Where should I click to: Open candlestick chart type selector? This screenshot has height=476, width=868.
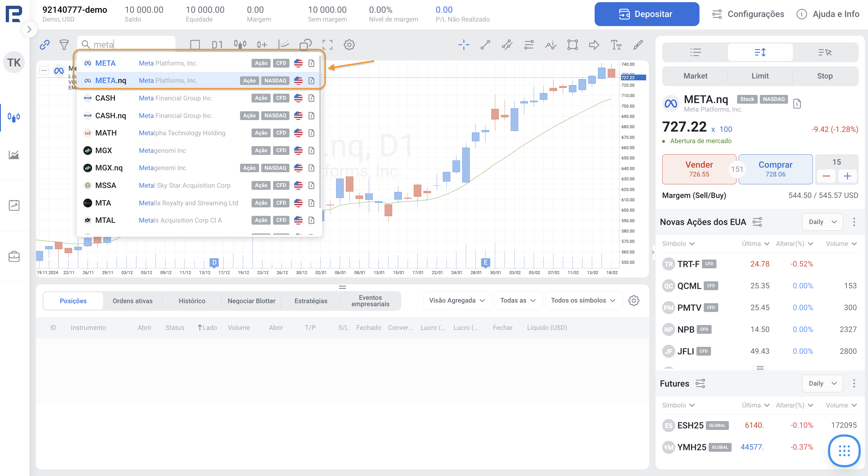[240, 45]
